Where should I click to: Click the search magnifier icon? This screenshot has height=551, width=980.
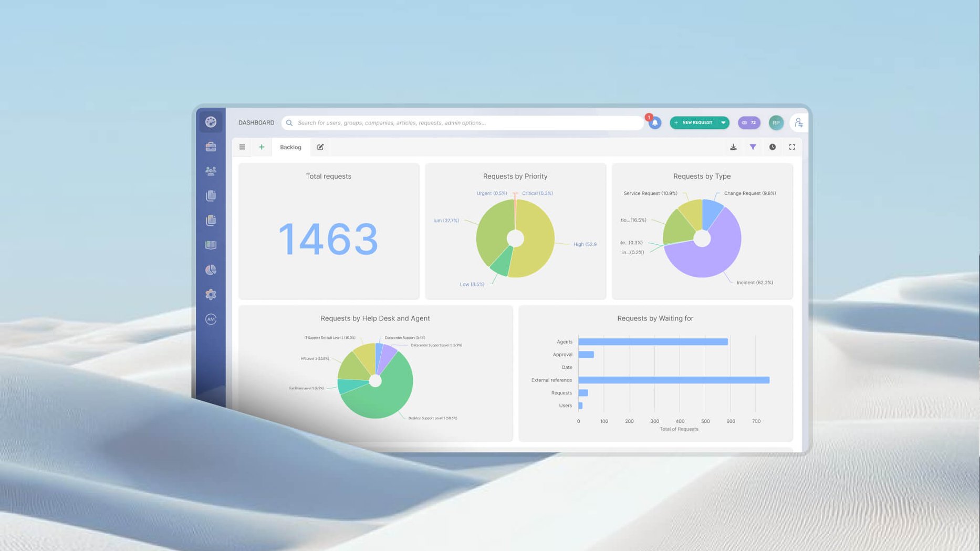point(289,123)
